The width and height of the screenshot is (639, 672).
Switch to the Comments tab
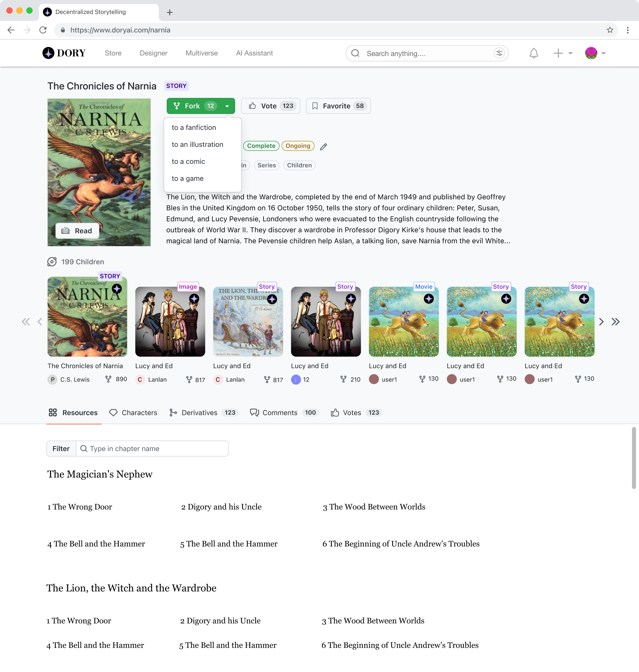tap(284, 412)
